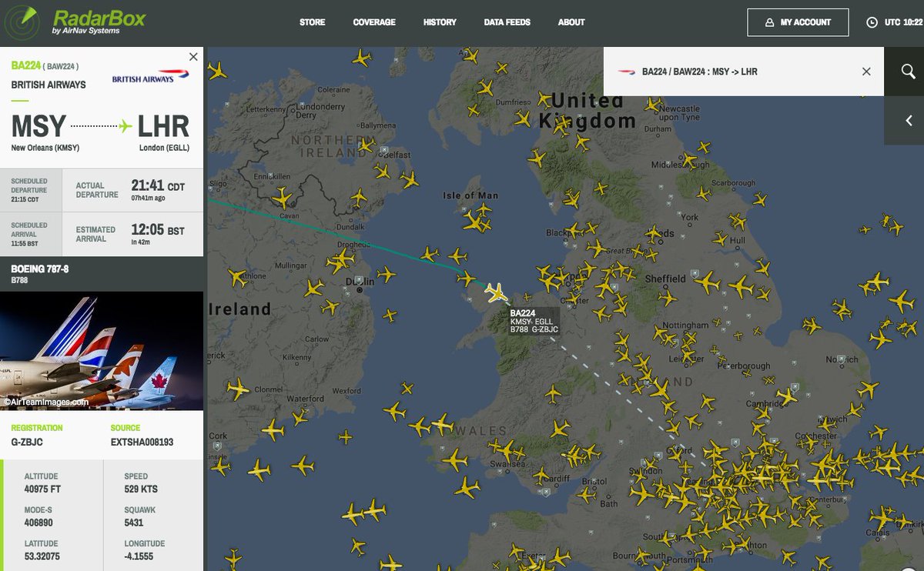Click the BA224 / BAW224 search result text
This screenshot has height=571, width=924.
(699, 72)
